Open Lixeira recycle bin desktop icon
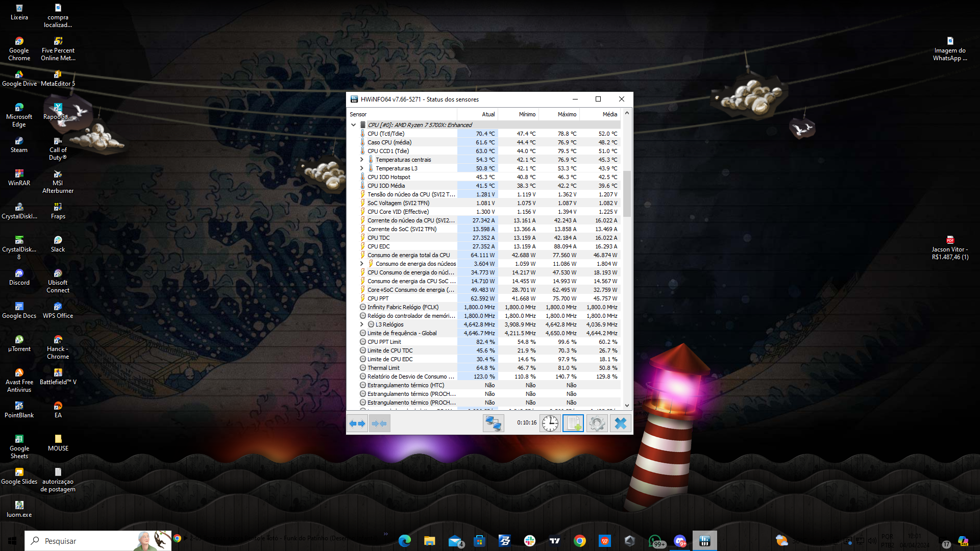Viewport: 980px width, 551px height. [19, 12]
